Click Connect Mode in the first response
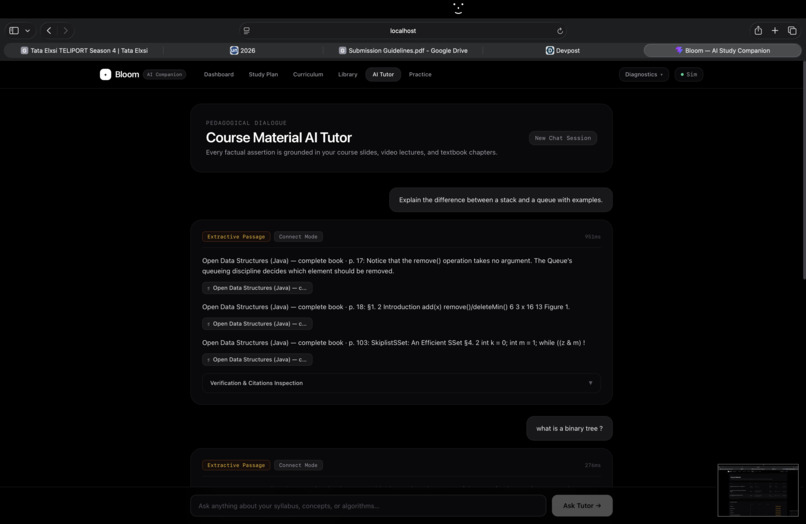Viewport: 806px width, 524px height. pyautogui.click(x=298, y=237)
